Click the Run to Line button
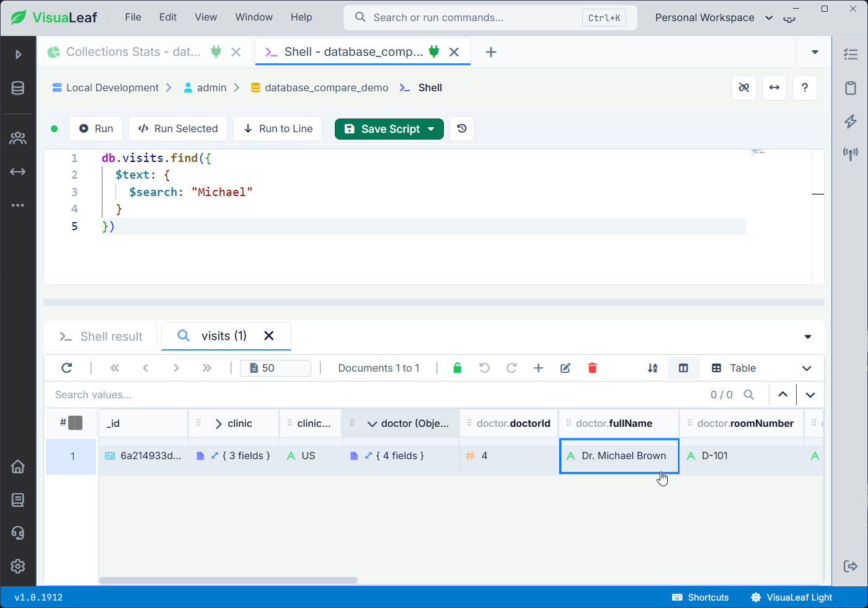Image resolution: width=868 pixels, height=608 pixels. pyautogui.click(x=278, y=128)
